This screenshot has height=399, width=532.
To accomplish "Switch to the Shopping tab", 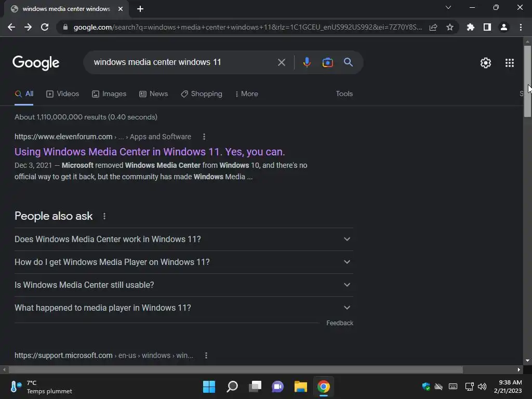I will [x=202, y=94].
